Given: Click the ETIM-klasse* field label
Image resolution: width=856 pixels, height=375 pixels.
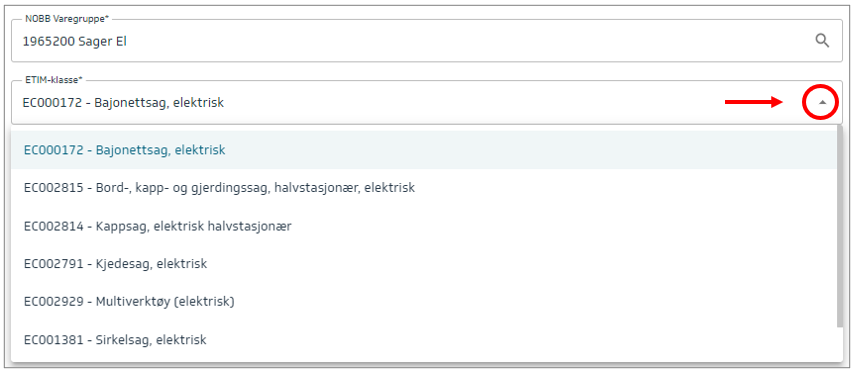Looking at the screenshot, I should click(54, 80).
